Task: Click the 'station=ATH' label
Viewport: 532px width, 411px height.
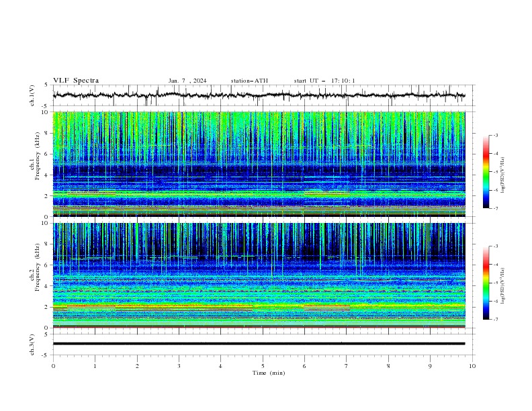Action: [249, 81]
